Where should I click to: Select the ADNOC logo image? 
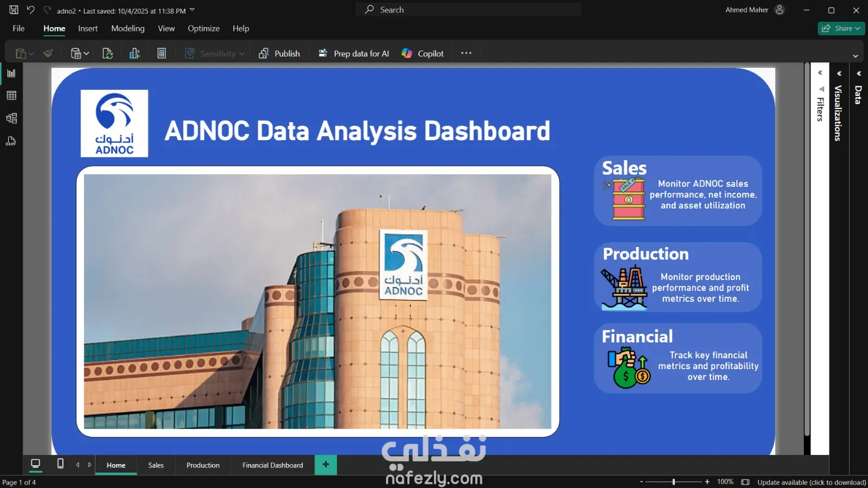(x=114, y=123)
